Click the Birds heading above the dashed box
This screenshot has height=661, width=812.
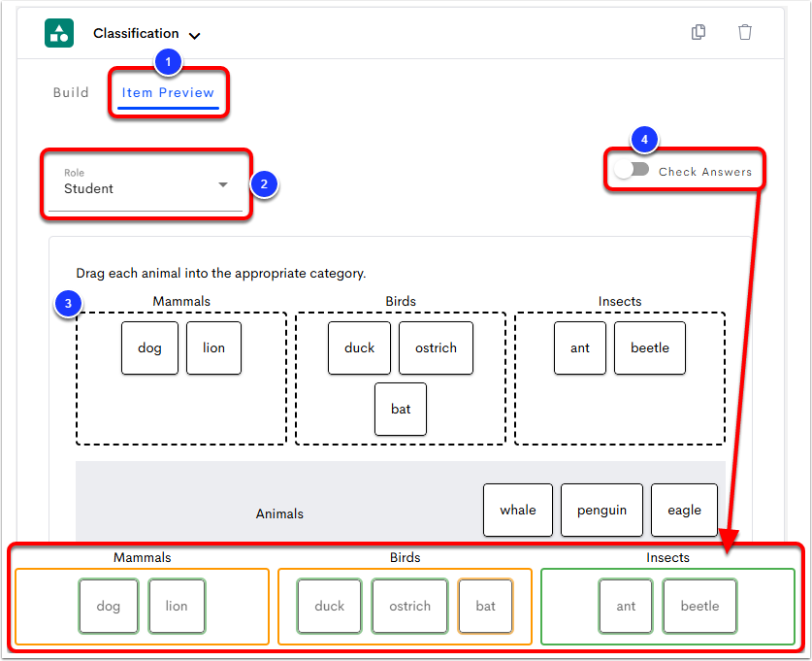click(401, 302)
